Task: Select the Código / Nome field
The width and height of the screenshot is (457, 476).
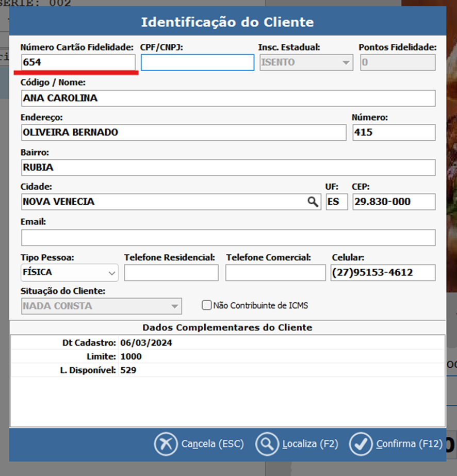Action: click(x=228, y=98)
